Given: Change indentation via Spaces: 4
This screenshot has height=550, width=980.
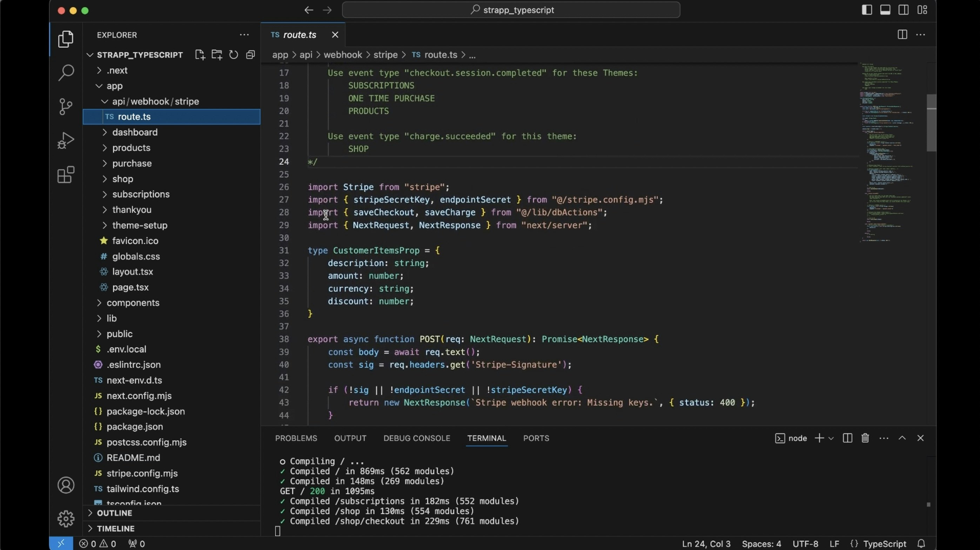Looking at the screenshot, I should pyautogui.click(x=761, y=544).
